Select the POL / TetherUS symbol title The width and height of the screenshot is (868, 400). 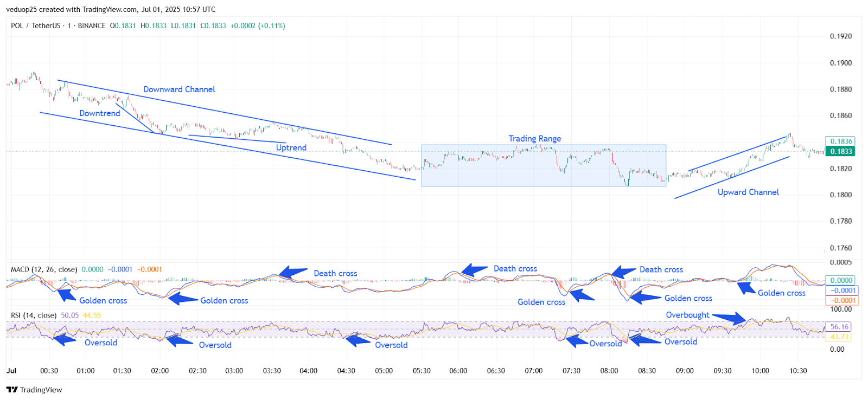[35, 25]
